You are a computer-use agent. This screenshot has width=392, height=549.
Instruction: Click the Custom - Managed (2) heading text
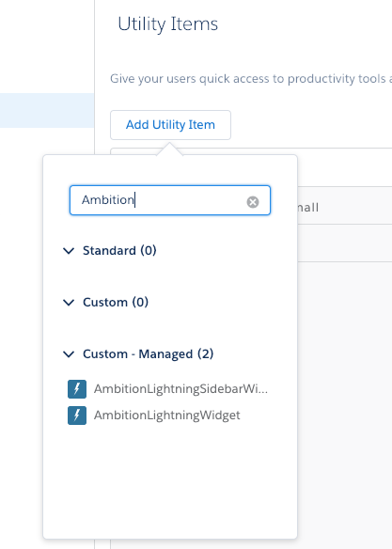[x=148, y=354]
